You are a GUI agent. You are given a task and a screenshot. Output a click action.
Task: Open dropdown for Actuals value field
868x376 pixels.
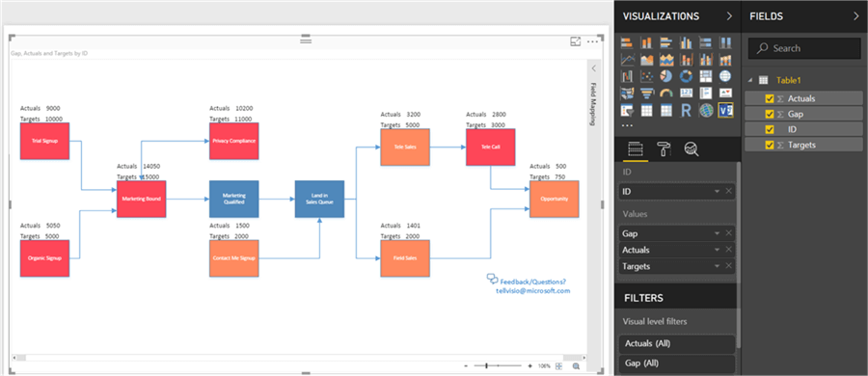[718, 250]
